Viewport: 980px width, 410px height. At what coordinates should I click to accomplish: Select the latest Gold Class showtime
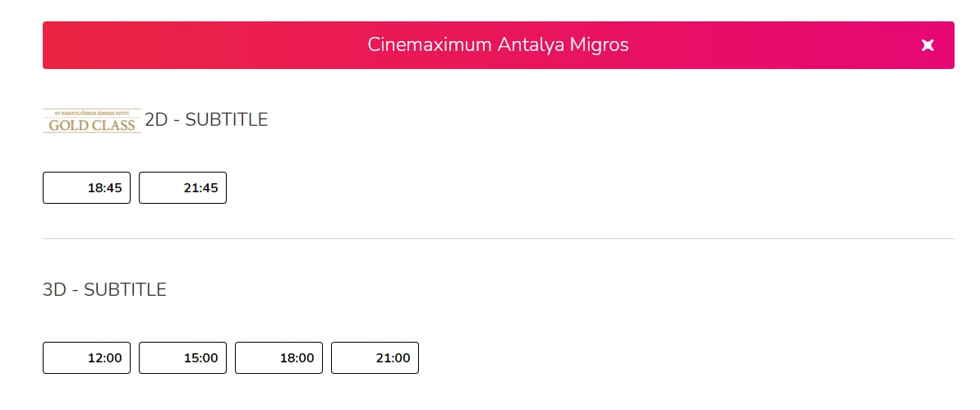point(182,187)
